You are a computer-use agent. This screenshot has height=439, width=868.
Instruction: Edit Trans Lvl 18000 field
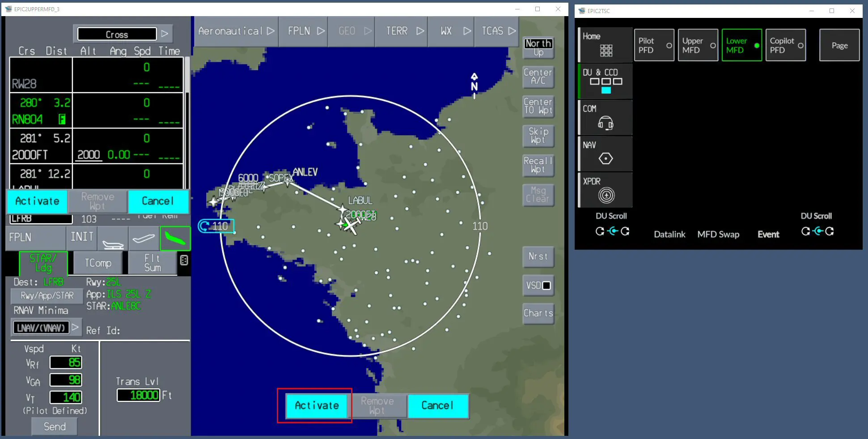coord(138,395)
